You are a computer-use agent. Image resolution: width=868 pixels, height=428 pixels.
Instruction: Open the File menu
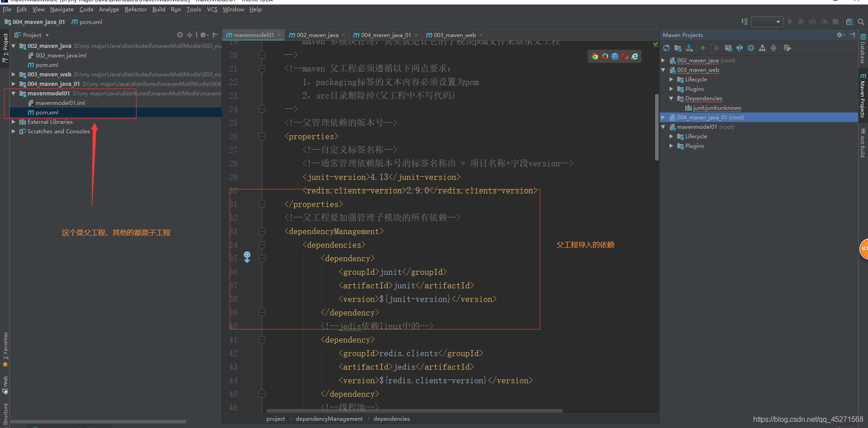point(7,9)
